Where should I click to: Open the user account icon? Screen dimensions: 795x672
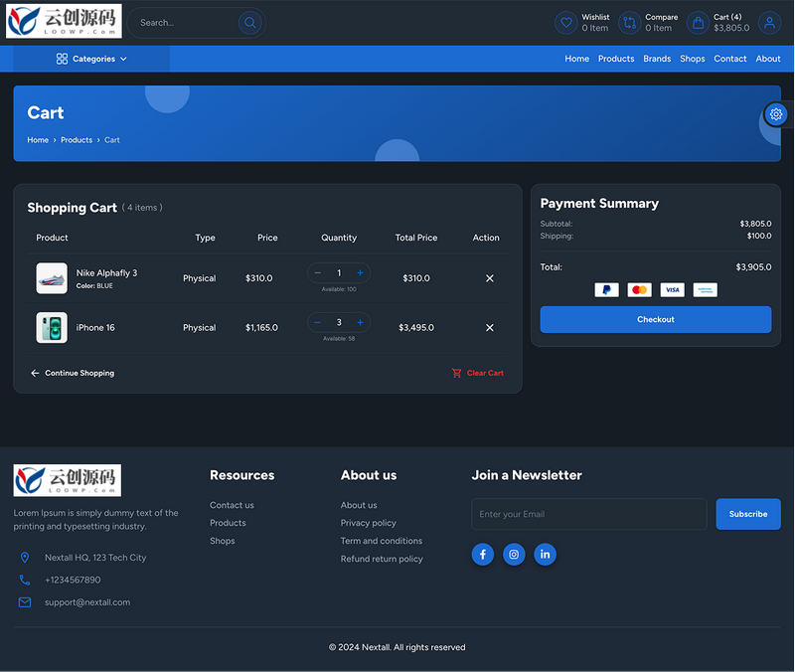point(769,23)
